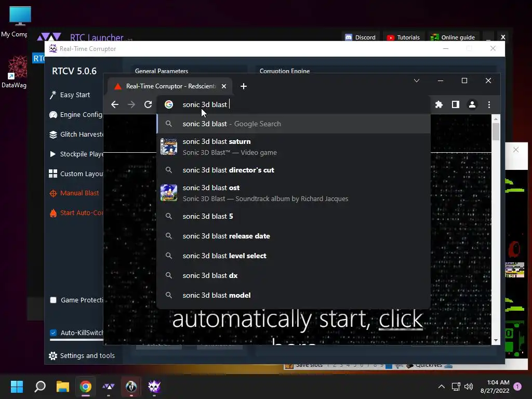Pick the 'sonic 3d blast dx' suggestion
Screen dimensions: 532x399
click(x=294, y=275)
